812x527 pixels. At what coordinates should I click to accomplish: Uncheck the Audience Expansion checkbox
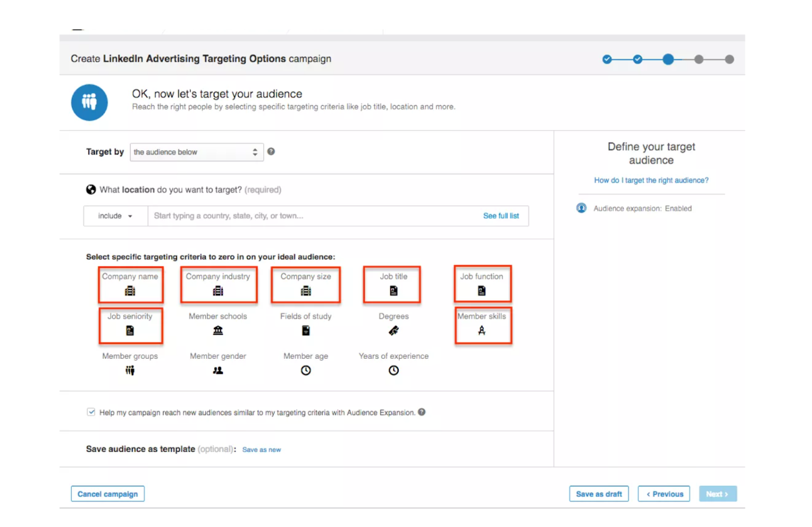pos(91,413)
